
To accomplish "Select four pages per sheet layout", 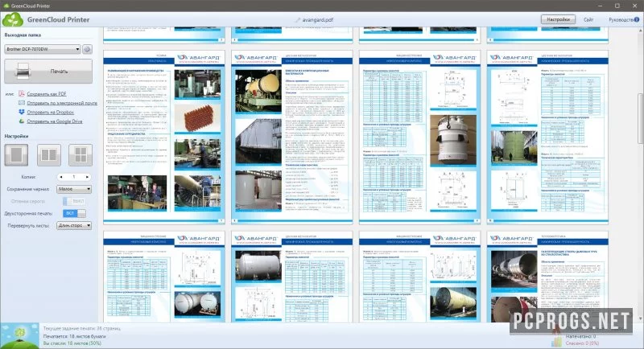I will coord(80,155).
